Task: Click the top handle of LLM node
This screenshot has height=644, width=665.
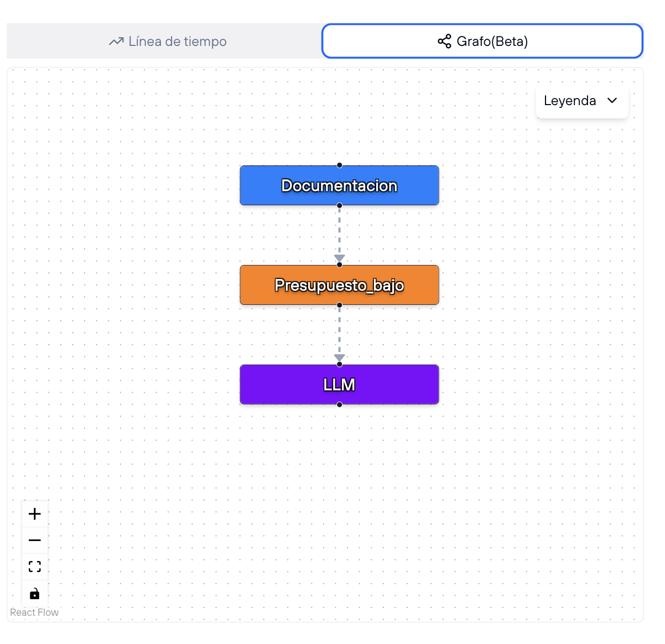Action: pyautogui.click(x=340, y=365)
